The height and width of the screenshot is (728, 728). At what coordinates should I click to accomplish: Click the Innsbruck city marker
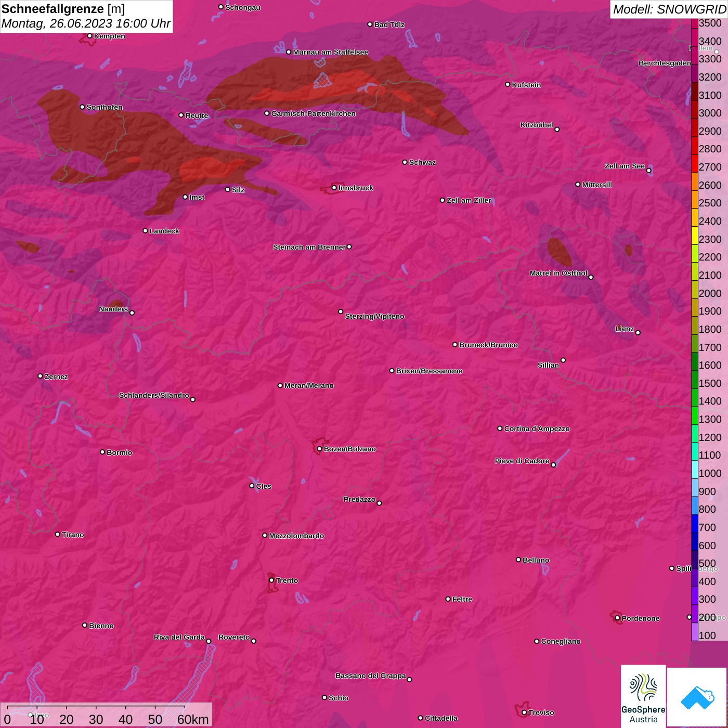coord(334,188)
